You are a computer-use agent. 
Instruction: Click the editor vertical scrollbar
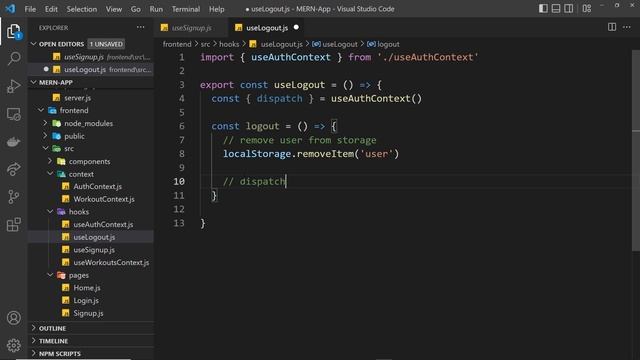tap(636, 151)
